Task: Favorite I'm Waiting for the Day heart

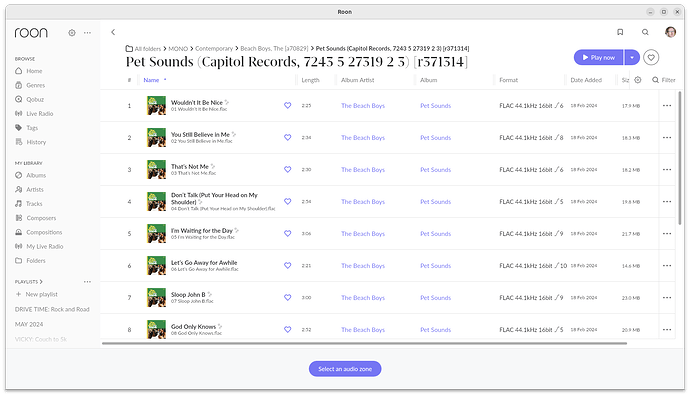Action: tap(287, 234)
